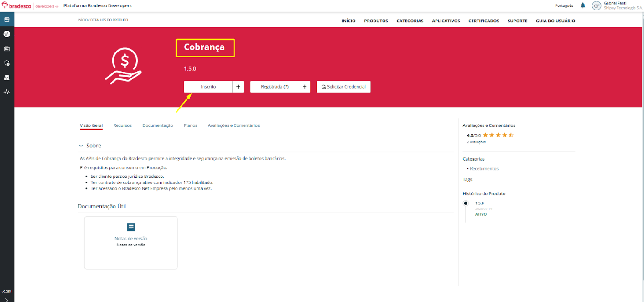Screen dimensions: 644x302
Task: Click the Notas de versão document icon
Action: coord(131,227)
